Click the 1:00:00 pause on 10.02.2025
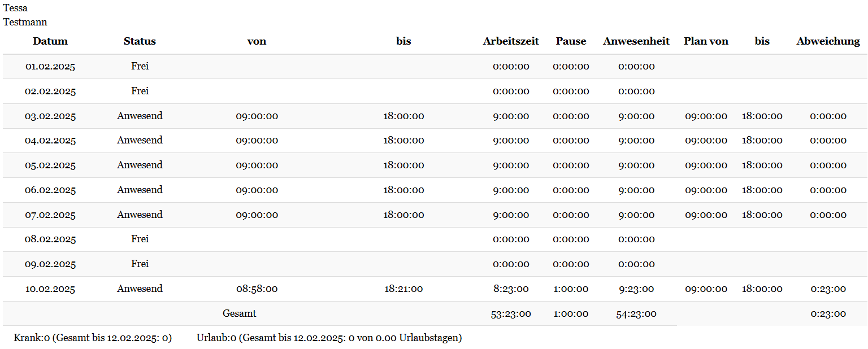 coord(571,289)
